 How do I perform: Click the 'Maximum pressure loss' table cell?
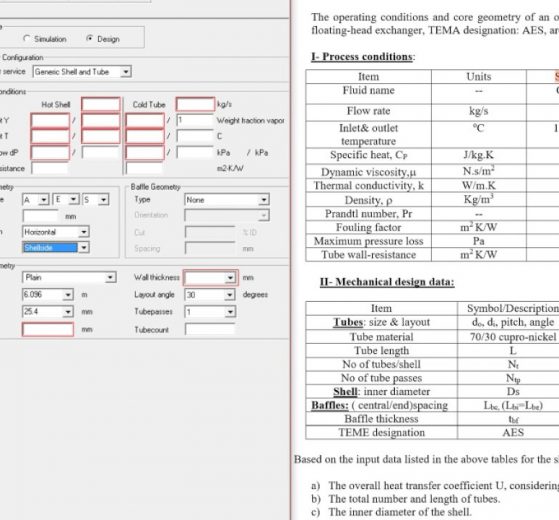368,241
